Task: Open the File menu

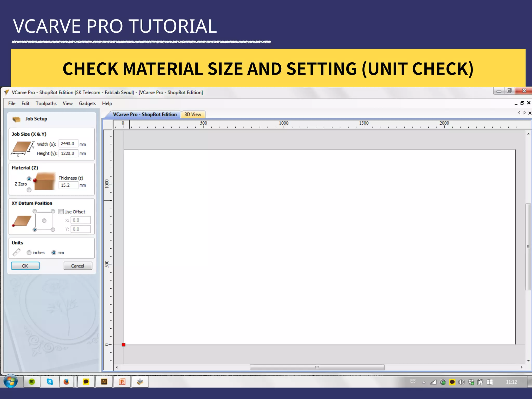Action: (x=12, y=103)
